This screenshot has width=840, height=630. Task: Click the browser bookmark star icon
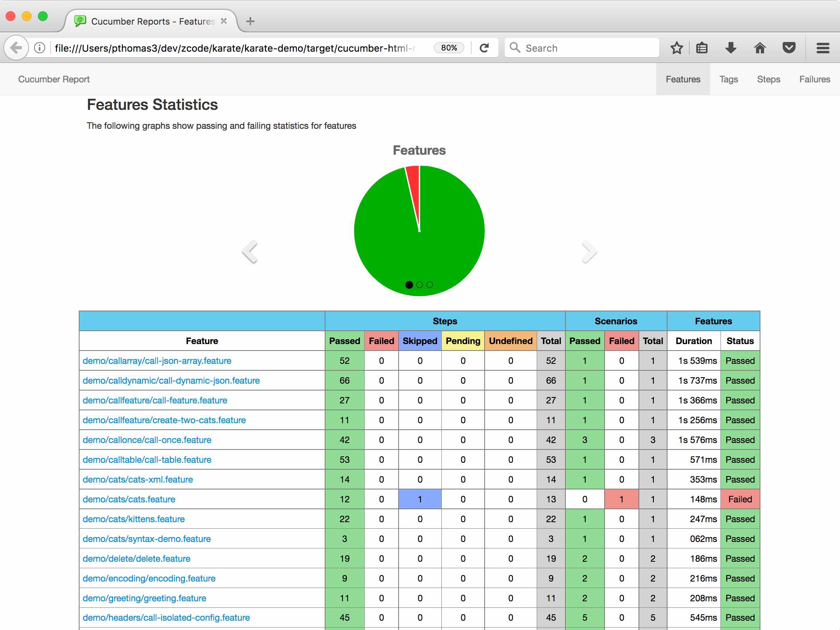point(678,48)
